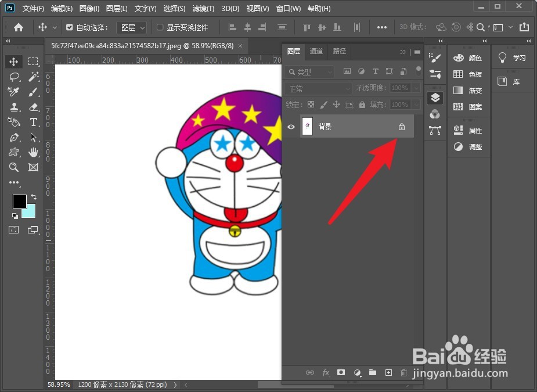Toggle lock position icon
537x392 pixels.
click(x=336, y=105)
